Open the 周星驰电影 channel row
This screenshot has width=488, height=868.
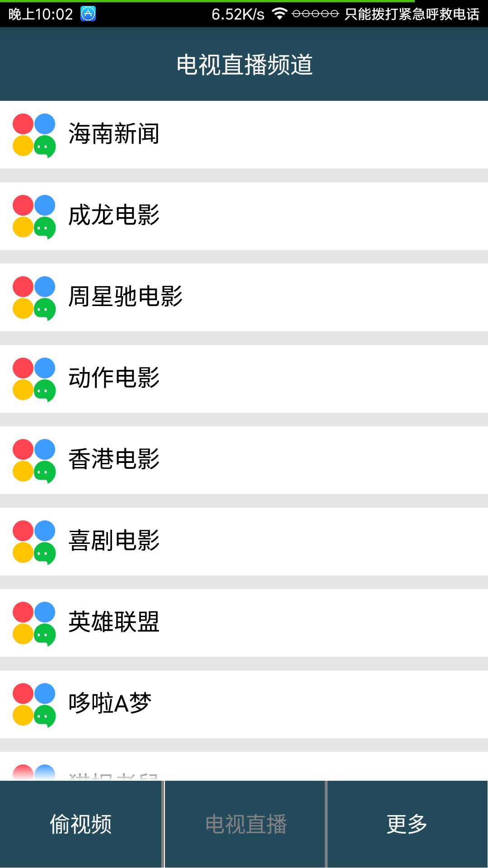244,297
